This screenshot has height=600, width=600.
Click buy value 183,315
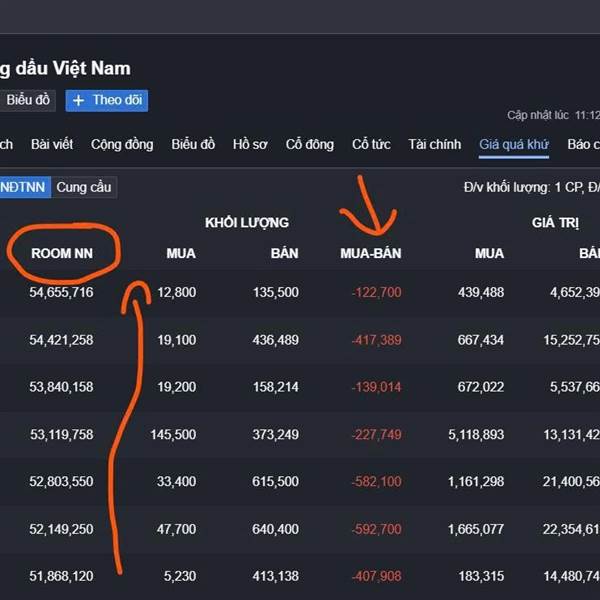click(x=481, y=576)
